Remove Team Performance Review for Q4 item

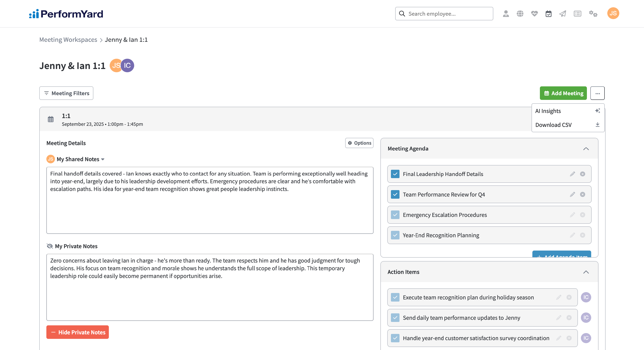[583, 194]
